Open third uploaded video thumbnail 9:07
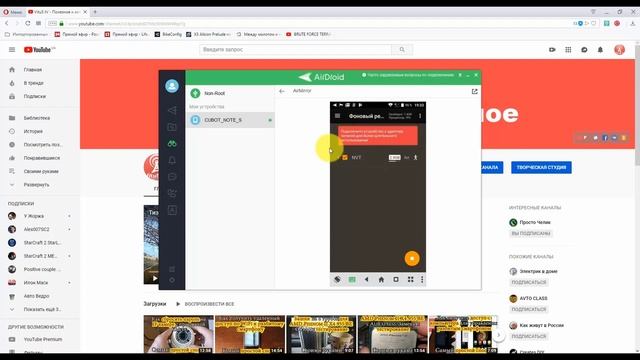The image size is (640, 360). [x=321, y=334]
